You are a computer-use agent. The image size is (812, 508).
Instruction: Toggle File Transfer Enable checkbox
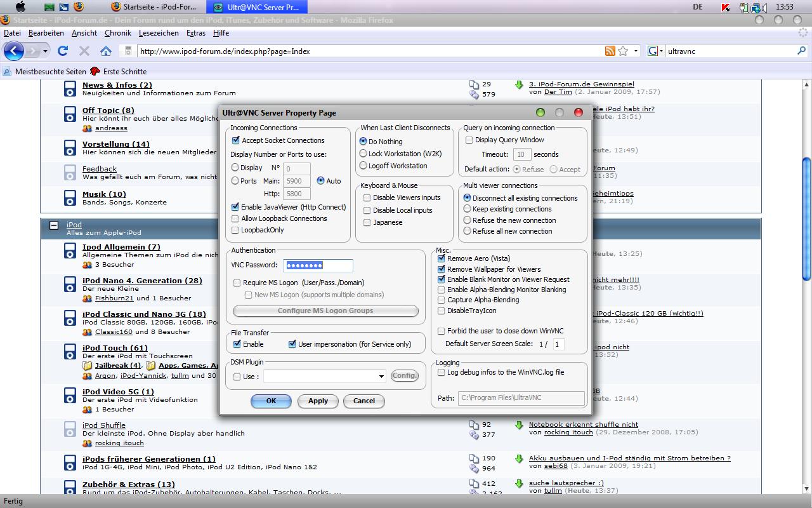(x=237, y=344)
